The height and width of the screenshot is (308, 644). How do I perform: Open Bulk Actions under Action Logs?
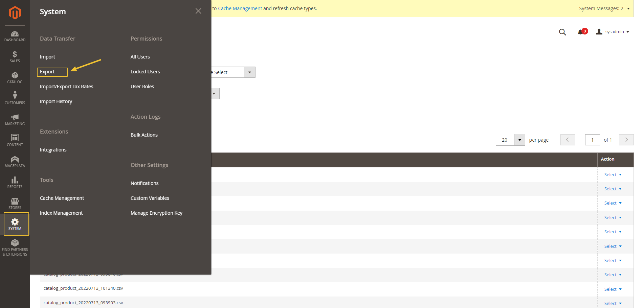(144, 135)
